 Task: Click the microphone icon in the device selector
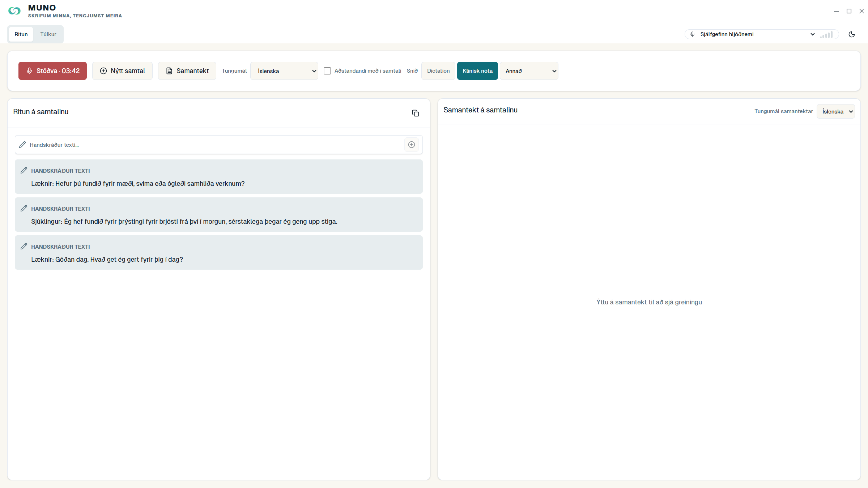[692, 34]
